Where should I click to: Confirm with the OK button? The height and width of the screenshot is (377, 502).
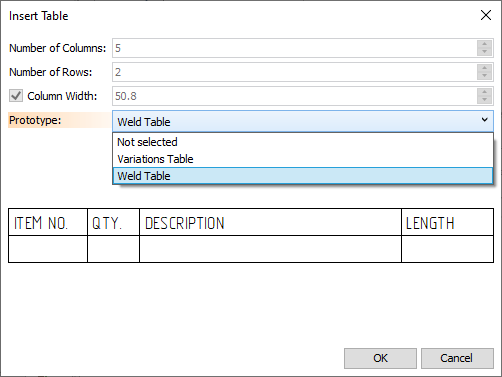[380, 358]
